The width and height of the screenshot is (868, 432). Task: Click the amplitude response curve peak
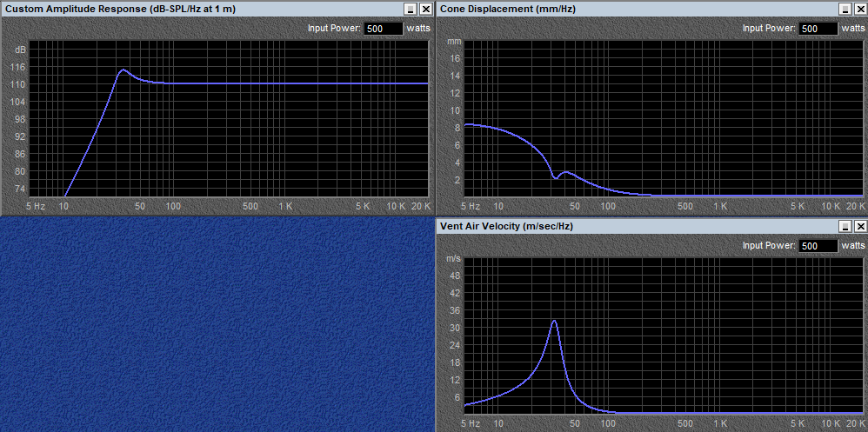click(123, 70)
